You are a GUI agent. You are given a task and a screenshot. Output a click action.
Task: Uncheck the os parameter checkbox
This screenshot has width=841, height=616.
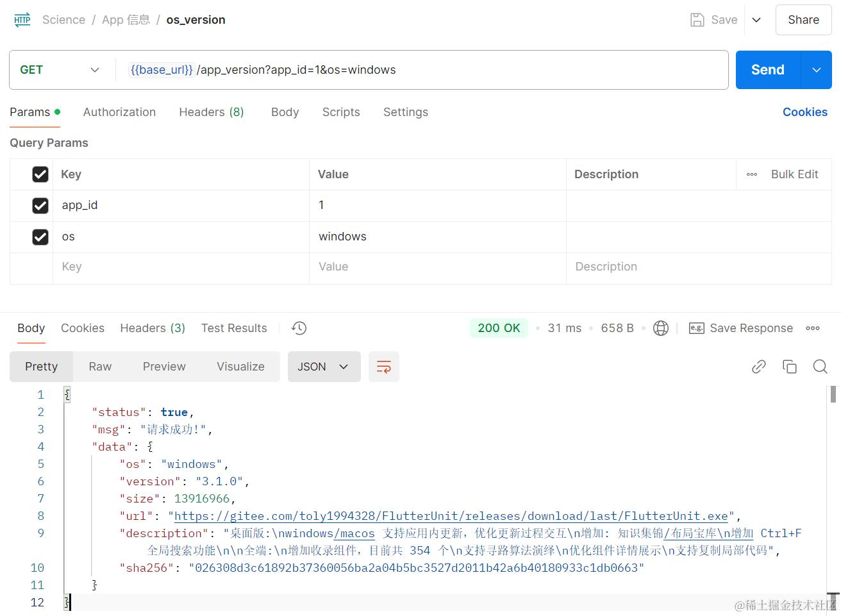click(40, 237)
